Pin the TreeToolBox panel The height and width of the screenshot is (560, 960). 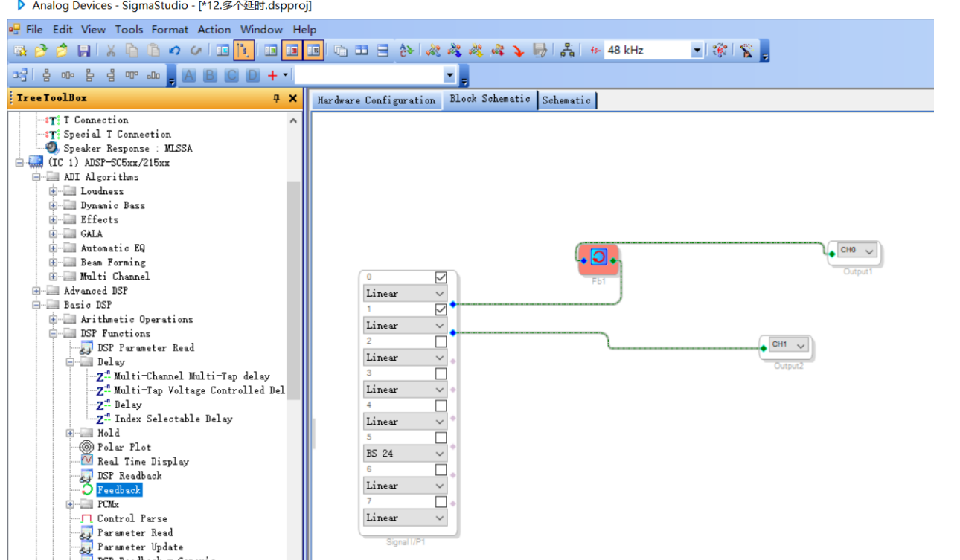coord(276,98)
